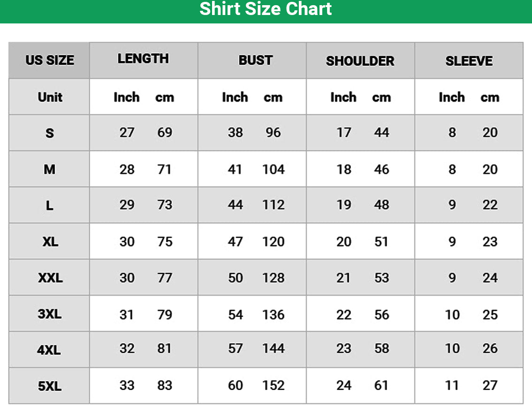Image resolution: width=532 pixels, height=413 pixels.
Task: Select the 4XL size row label
Action: (x=50, y=350)
